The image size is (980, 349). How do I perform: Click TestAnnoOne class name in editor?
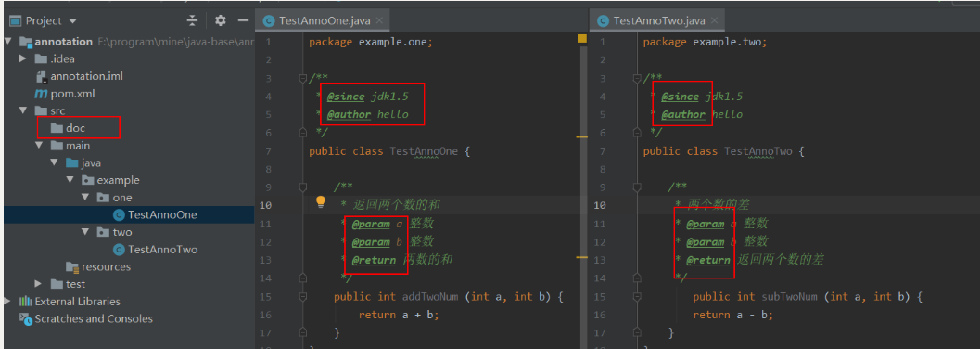tap(424, 150)
